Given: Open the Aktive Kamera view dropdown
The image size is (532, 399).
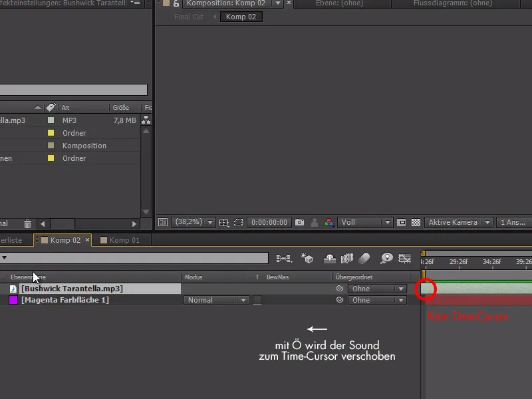Looking at the screenshot, I should [x=459, y=222].
